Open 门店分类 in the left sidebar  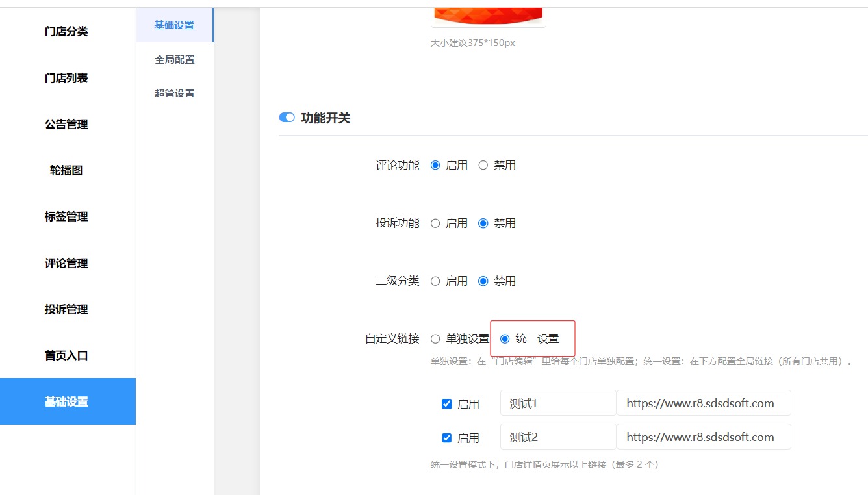(x=66, y=31)
